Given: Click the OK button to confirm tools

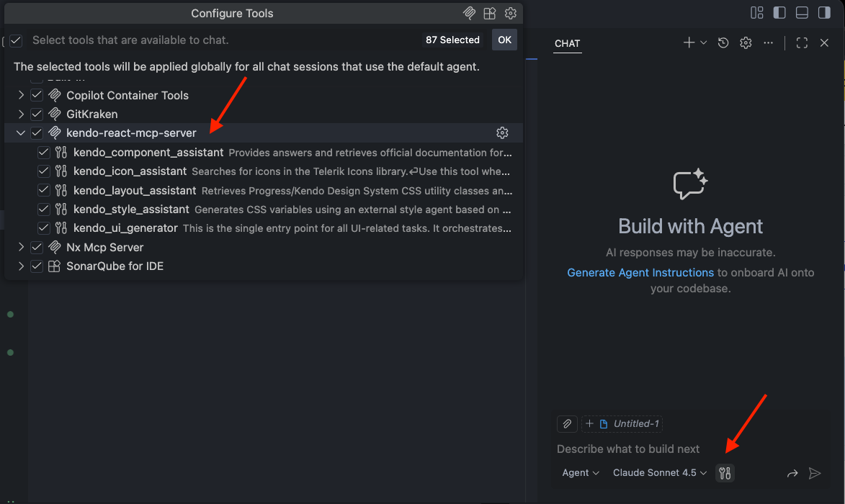Looking at the screenshot, I should (x=504, y=40).
